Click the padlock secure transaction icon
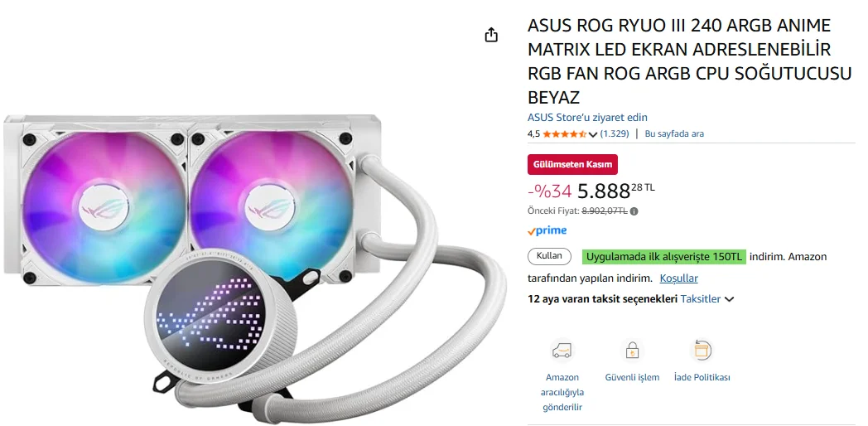Image resolution: width=868 pixels, height=426 pixels. 632,350
